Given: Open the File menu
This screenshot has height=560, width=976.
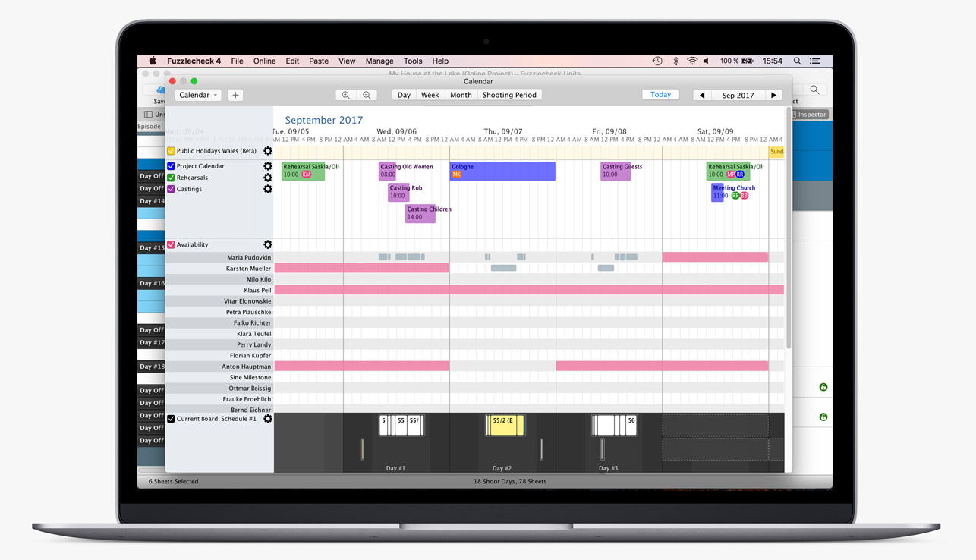Looking at the screenshot, I should 238,61.
